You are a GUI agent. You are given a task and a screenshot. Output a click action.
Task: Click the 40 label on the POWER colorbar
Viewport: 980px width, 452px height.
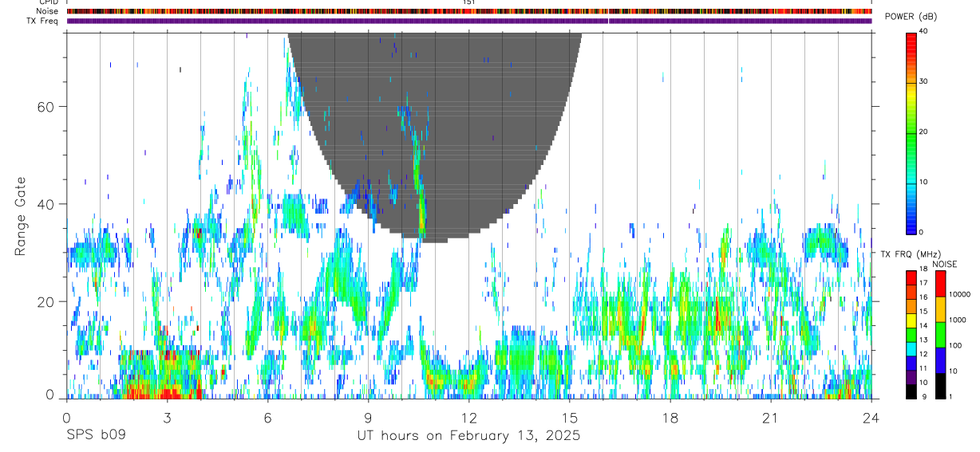923,32
